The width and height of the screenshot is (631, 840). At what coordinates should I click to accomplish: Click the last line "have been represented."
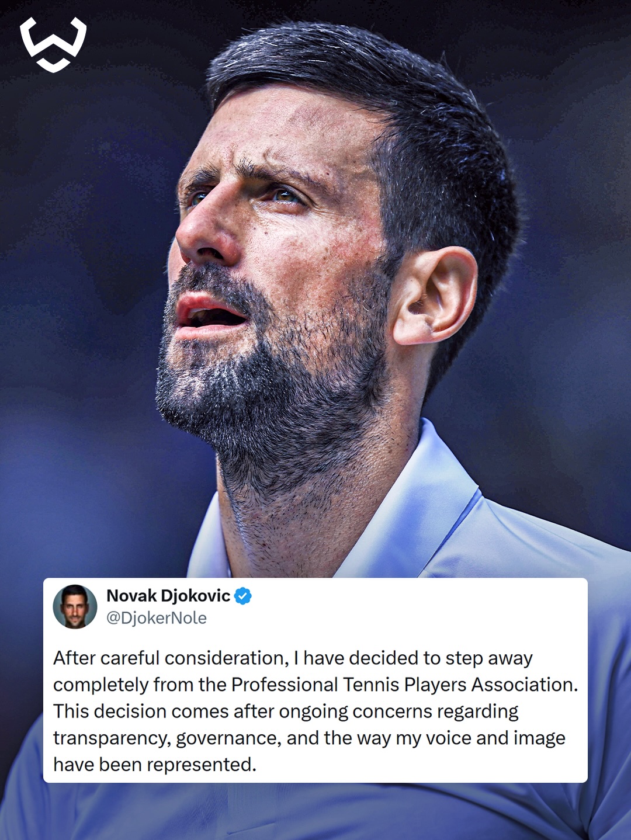(155, 765)
